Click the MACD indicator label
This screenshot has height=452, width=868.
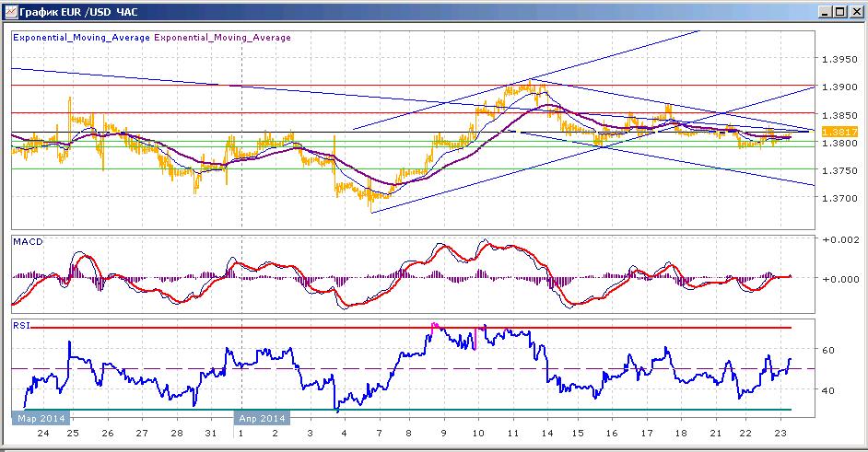point(28,242)
